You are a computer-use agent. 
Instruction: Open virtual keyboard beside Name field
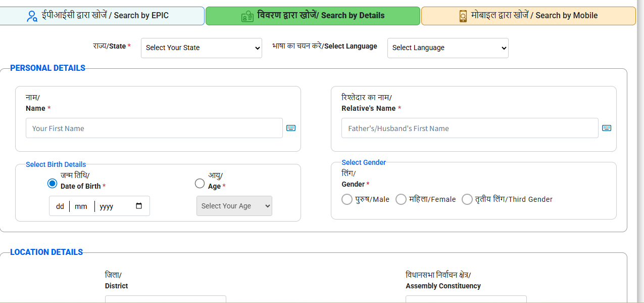click(x=291, y=128)
